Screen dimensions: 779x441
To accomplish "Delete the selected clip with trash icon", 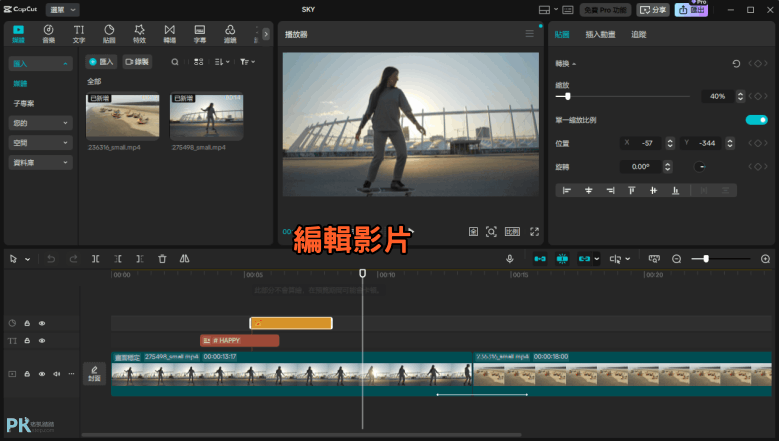I will (162, 259).
